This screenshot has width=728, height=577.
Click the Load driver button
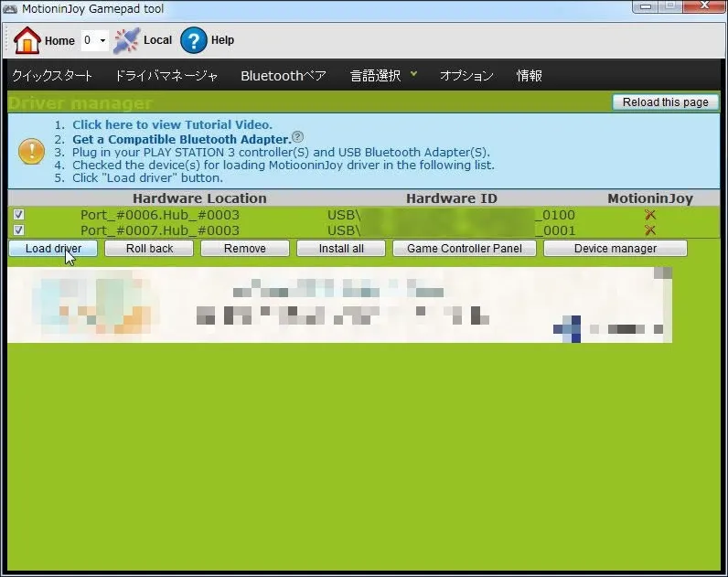(x=53, y=249)
